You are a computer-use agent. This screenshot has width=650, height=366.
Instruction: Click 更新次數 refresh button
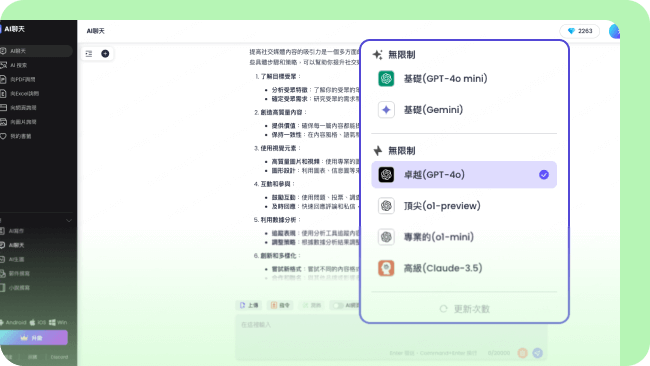click(465, 309)
